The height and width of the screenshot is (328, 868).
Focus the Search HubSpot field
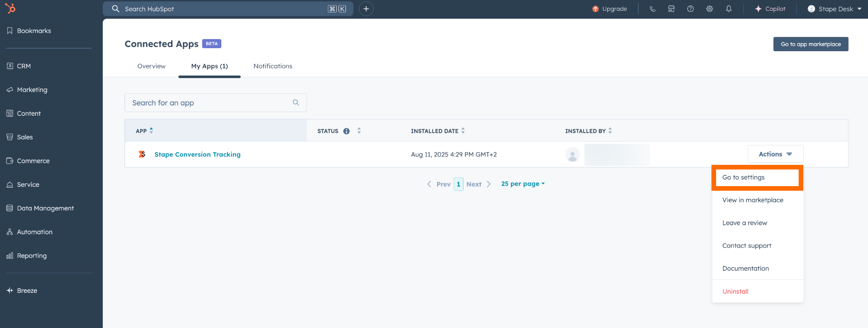tap(228, 9)
